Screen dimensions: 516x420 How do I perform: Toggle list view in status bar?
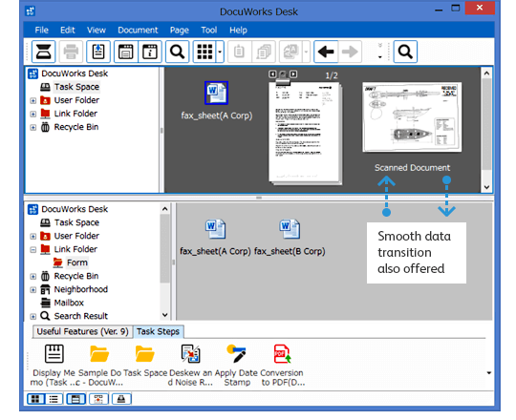pos(54,399)
